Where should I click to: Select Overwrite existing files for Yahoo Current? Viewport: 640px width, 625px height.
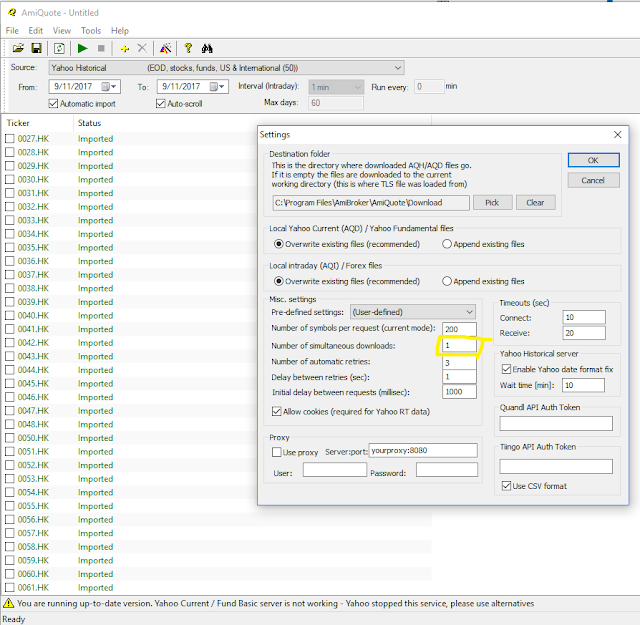point(279,244)
